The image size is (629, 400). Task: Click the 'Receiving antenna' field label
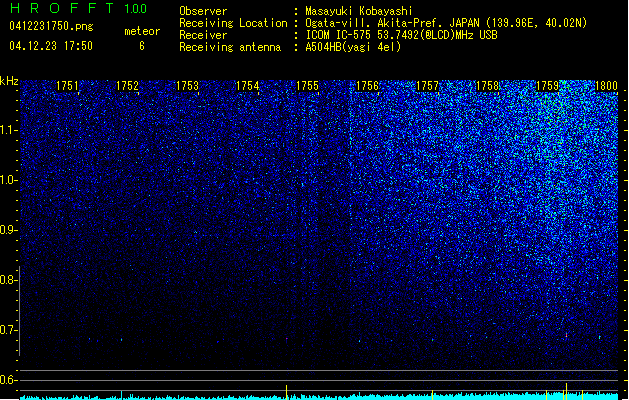(x=230, y=47)
